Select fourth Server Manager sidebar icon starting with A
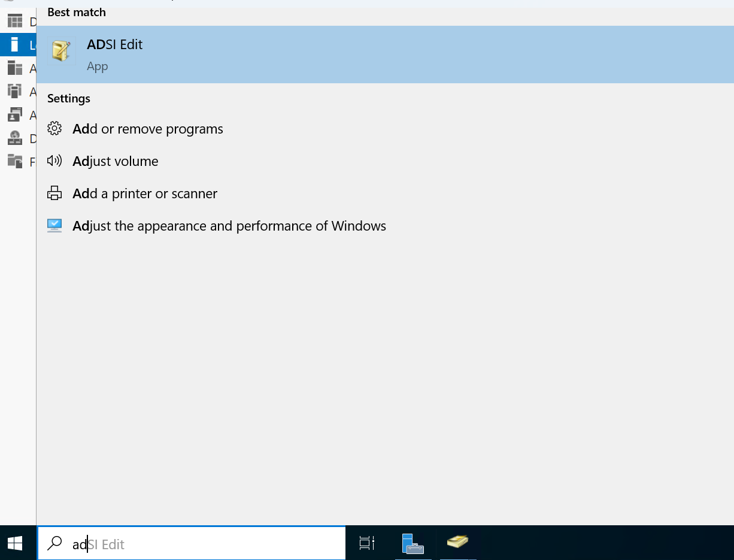 click(15, 92)
